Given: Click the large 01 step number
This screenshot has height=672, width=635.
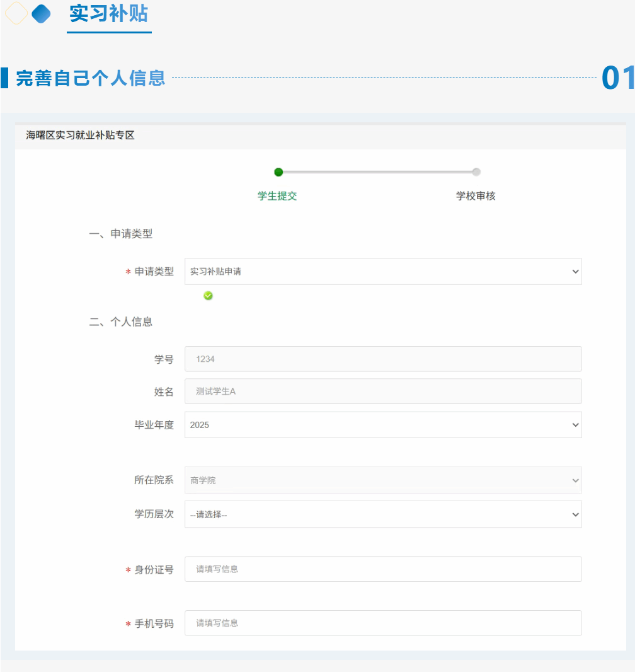Looking at the screenshot, I should 617,78.
